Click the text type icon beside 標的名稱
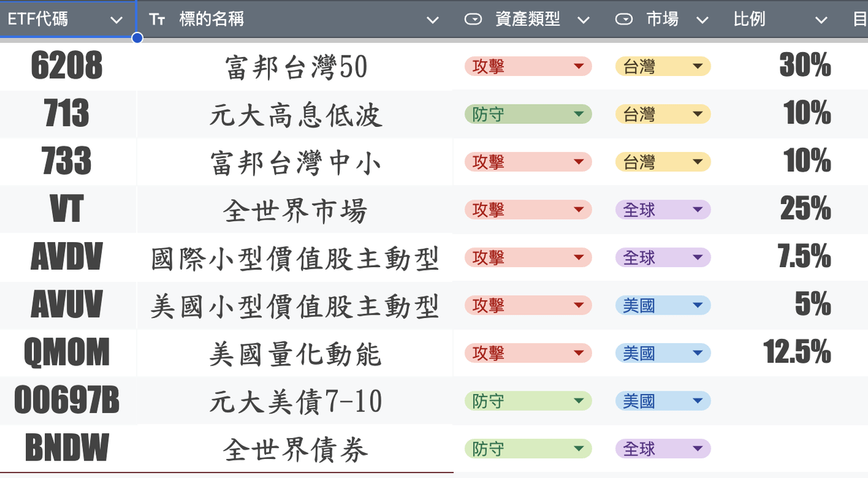 coord(157,20)
